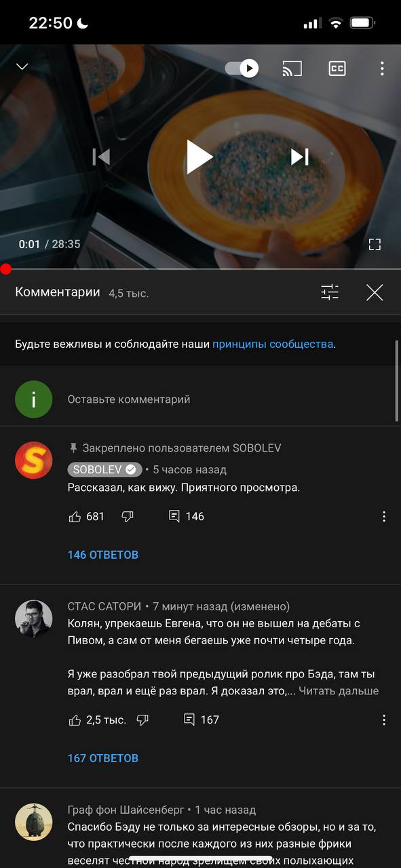Expand 167 ОТВЕТОВ replies
401x868 pixels.
(x=103, y=758)
